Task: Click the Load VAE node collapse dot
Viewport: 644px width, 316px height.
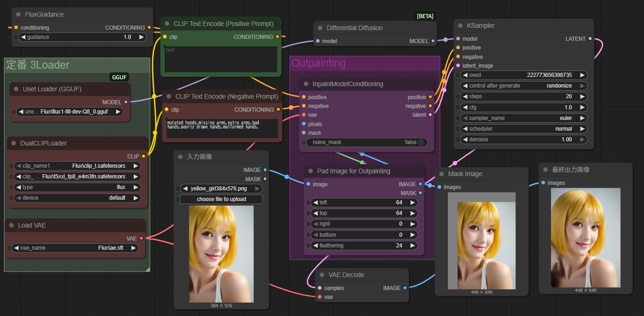Action: [12, 225]
